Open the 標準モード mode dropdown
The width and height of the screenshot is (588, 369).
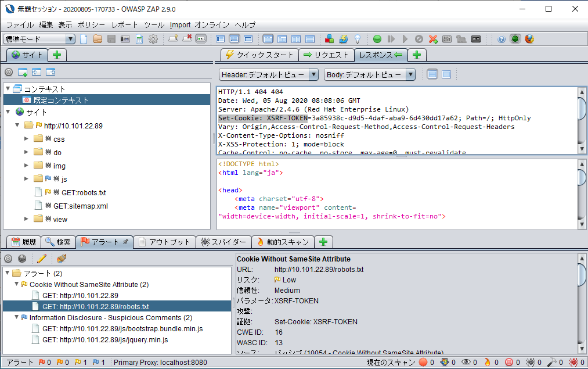pos(39,39)
